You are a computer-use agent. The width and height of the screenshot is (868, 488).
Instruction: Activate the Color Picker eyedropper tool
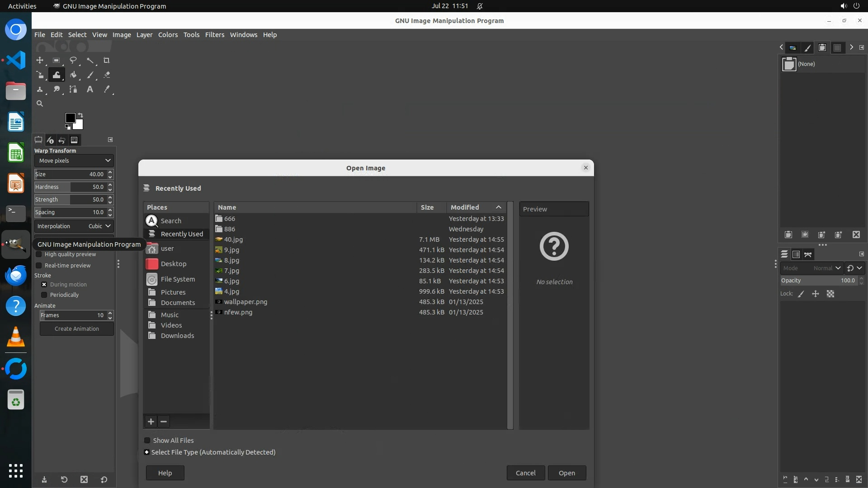pos(107,89)
